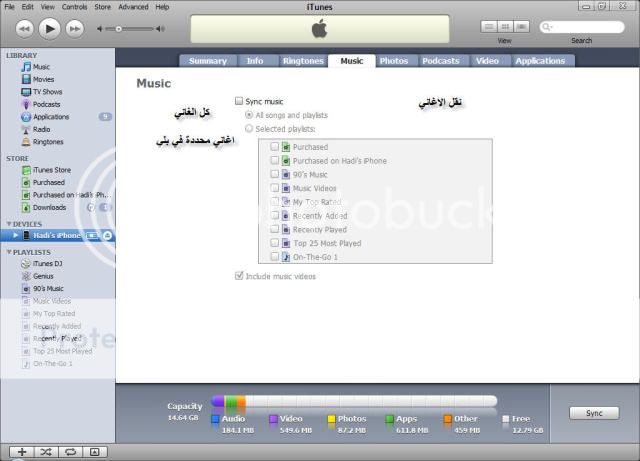The image size is (640, 461).
Task: Eject Hadi's iPhone with eject icon
Action: [x=107, y=236]
